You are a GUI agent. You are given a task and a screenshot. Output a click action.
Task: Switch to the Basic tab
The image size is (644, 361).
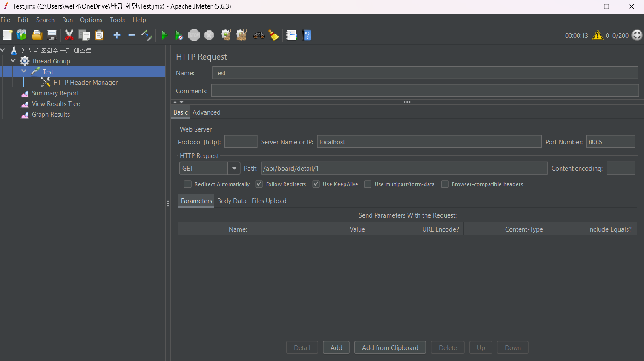[x=181, y=112]
